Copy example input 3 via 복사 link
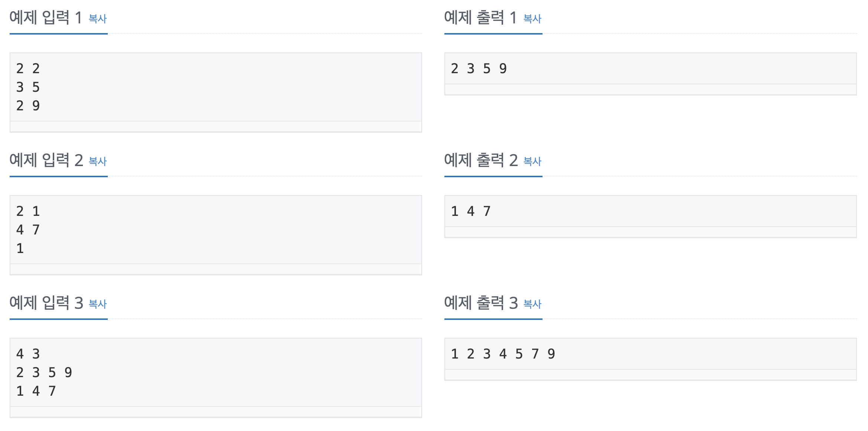This screenshot has width=868, height=431. click(98, 304)
